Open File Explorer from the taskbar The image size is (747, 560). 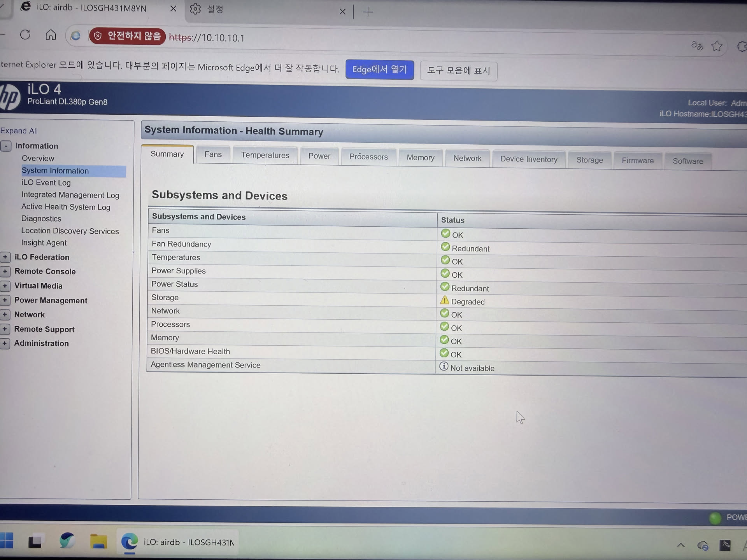tap(98, 541)
